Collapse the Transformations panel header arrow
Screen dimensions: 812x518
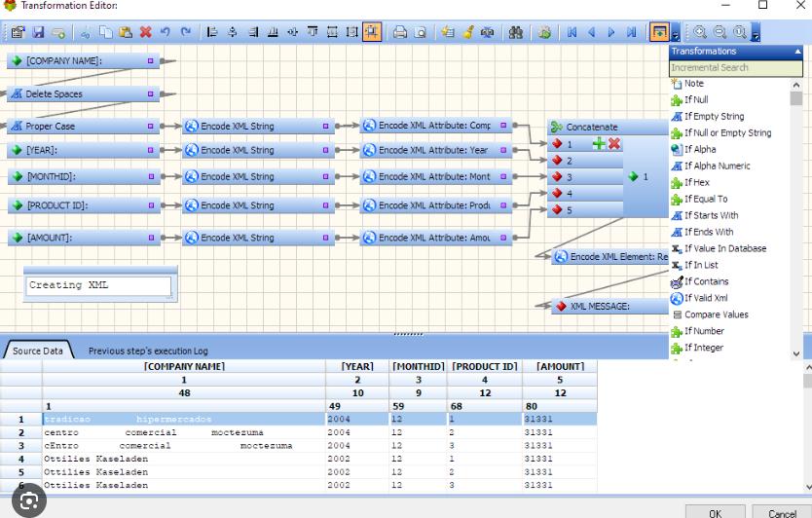[797, 52]
